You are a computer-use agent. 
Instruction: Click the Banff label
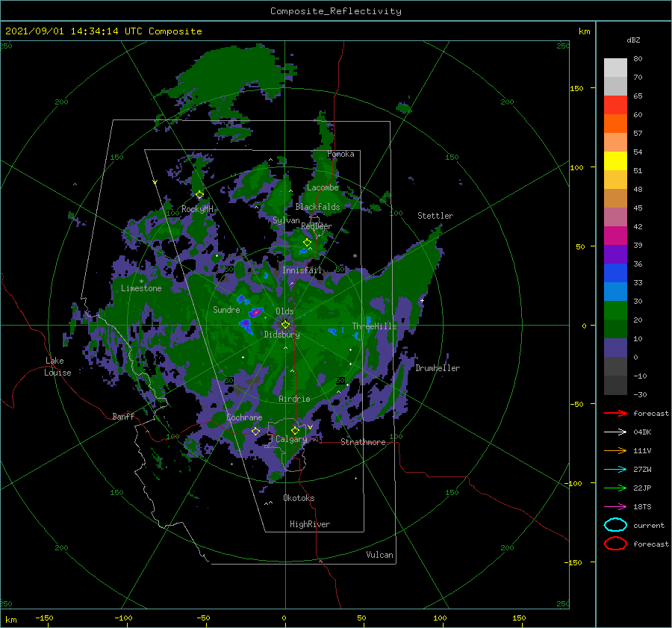point(123,416)
